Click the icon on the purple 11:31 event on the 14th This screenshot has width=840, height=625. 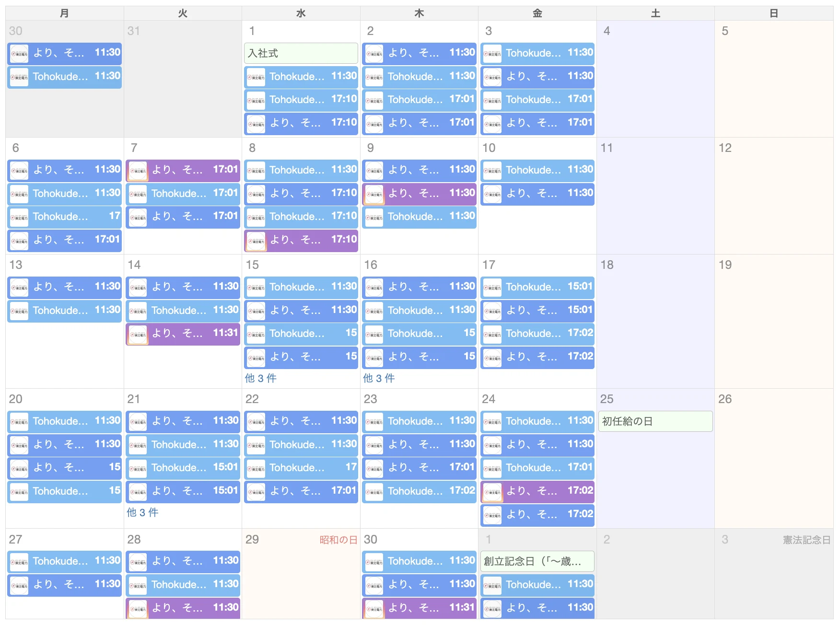(x=138, y=334)
